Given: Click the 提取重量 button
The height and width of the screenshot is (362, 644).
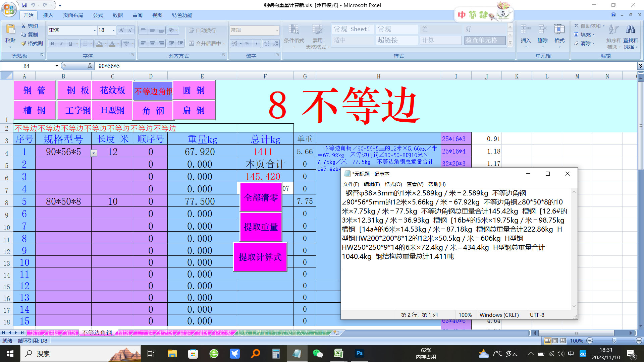Looking at the screenshot, I should coord(261,227).
